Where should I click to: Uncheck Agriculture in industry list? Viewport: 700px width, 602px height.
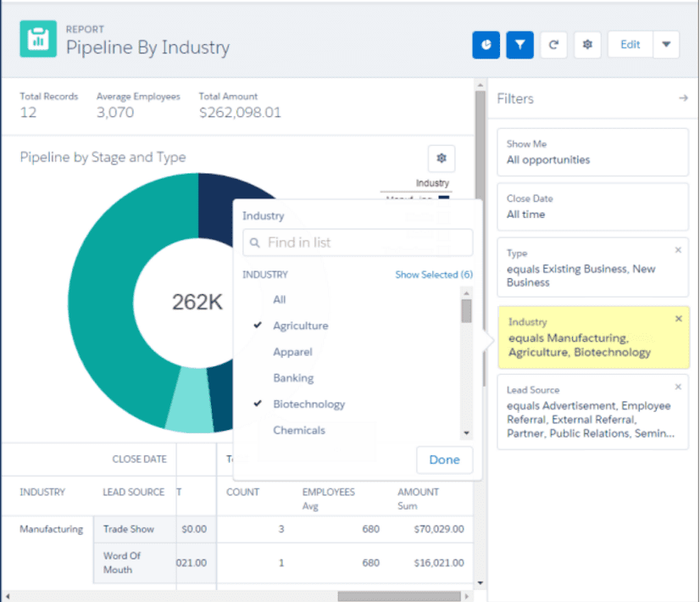[300, 326]
